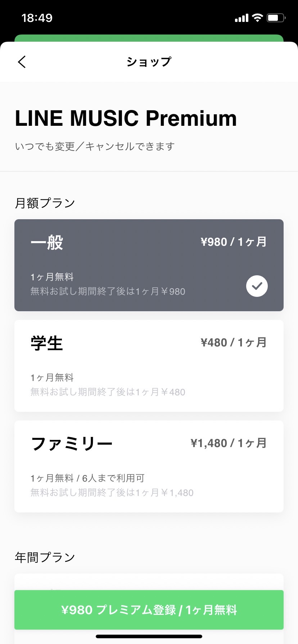Tap the home indicator bar at bottom
298x644 pixels.
click(149, 636)
